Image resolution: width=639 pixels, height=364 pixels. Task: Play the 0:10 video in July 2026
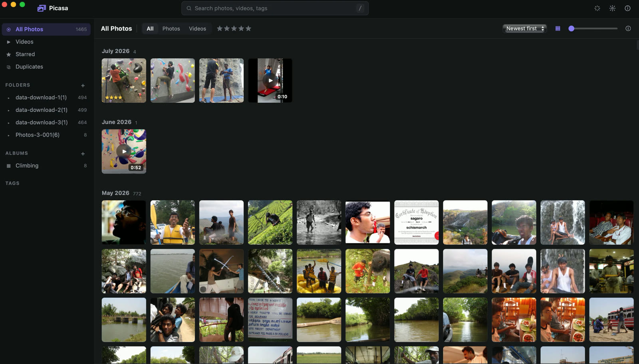pos(270,81)
